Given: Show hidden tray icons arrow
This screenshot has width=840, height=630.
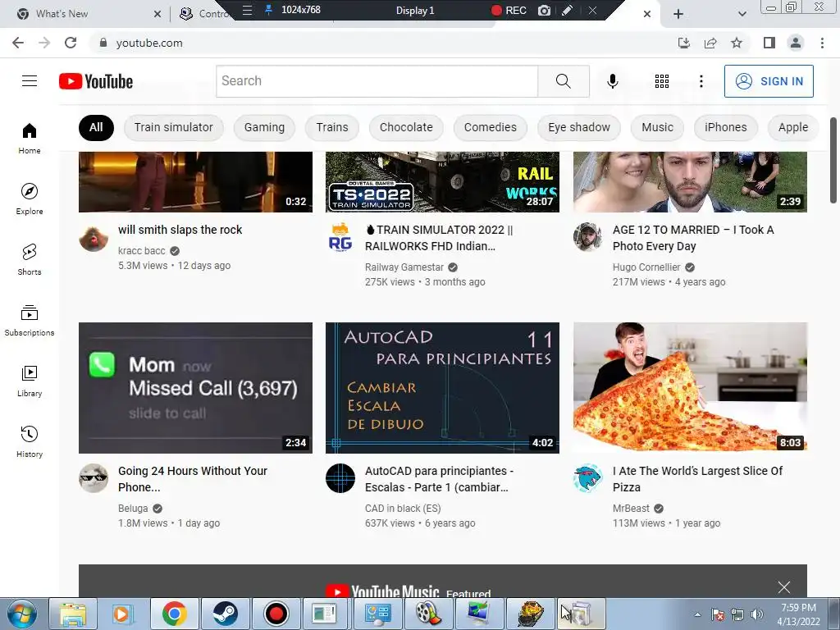Looking at the screenshot, I should (x=697, y=614).
